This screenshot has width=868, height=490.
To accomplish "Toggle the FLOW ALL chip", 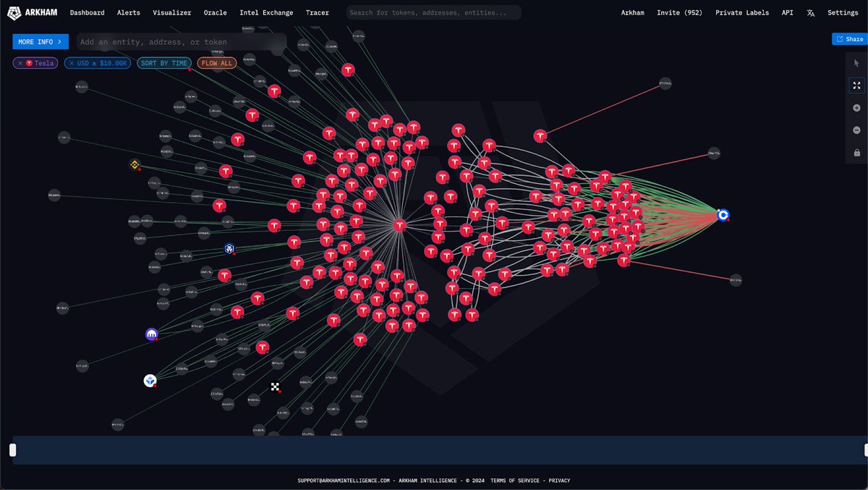I will [217, 63].
